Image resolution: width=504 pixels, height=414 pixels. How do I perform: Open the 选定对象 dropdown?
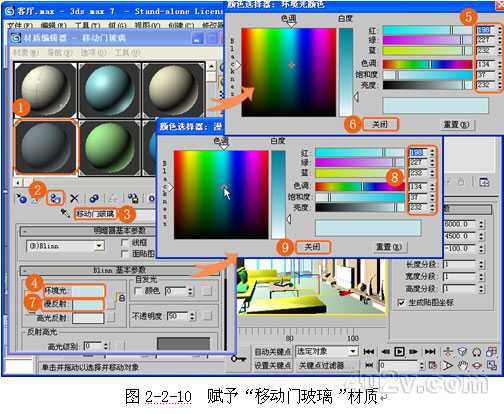[326, 351]
